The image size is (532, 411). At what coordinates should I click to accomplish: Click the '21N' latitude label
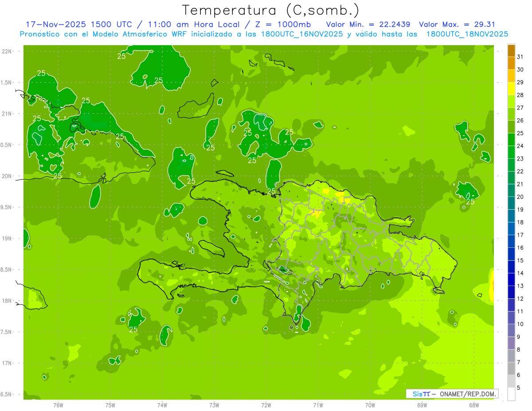[x=6, y=114]
